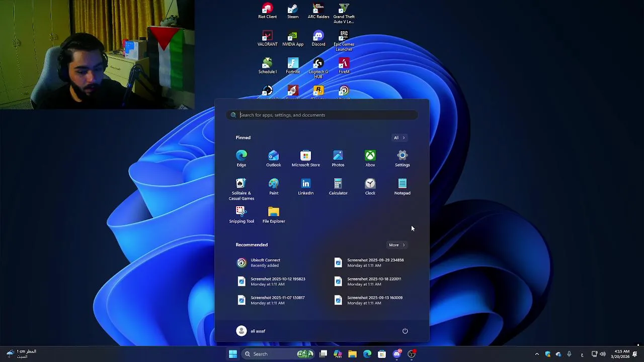Open the network tray icon
Viewport: 644px width, 362px height.
[x=594, y=354]
